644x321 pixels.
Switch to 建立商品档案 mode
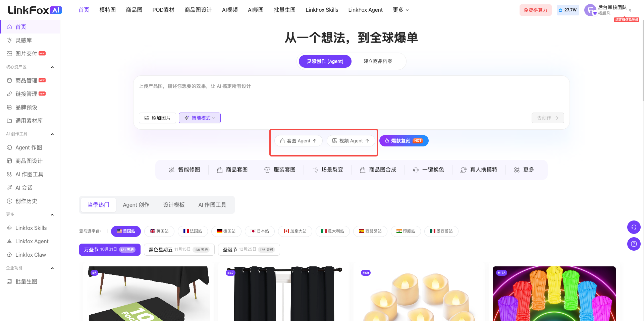378,61
